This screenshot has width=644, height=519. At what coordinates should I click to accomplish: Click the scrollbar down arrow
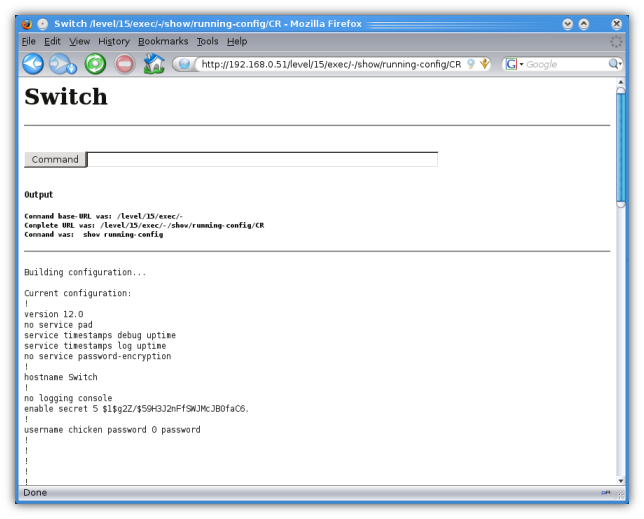(x=620, y=480)
